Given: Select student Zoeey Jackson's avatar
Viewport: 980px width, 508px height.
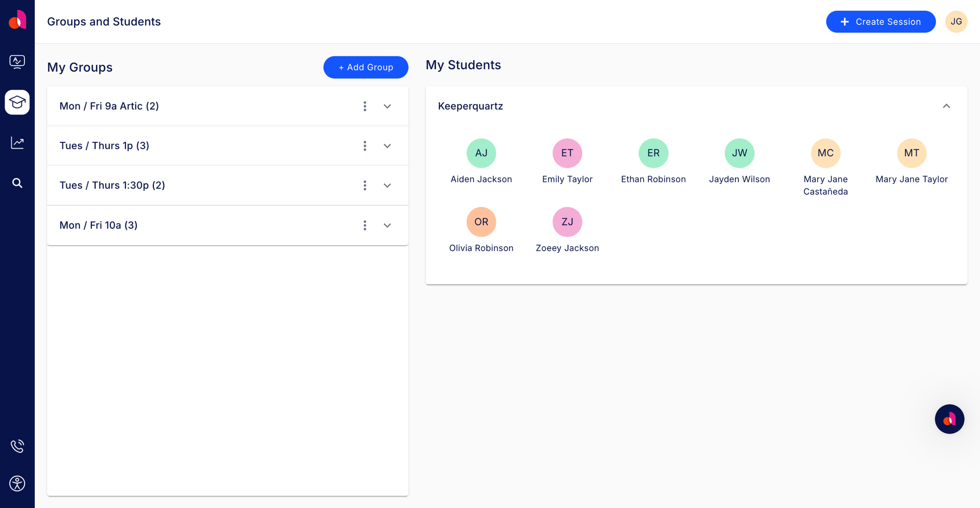Looking at the screenshot, I should [x=567, y=222].
